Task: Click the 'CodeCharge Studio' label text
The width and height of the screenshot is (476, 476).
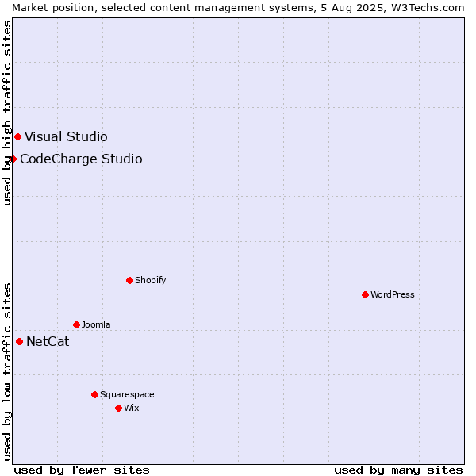Action: point(81,159)
